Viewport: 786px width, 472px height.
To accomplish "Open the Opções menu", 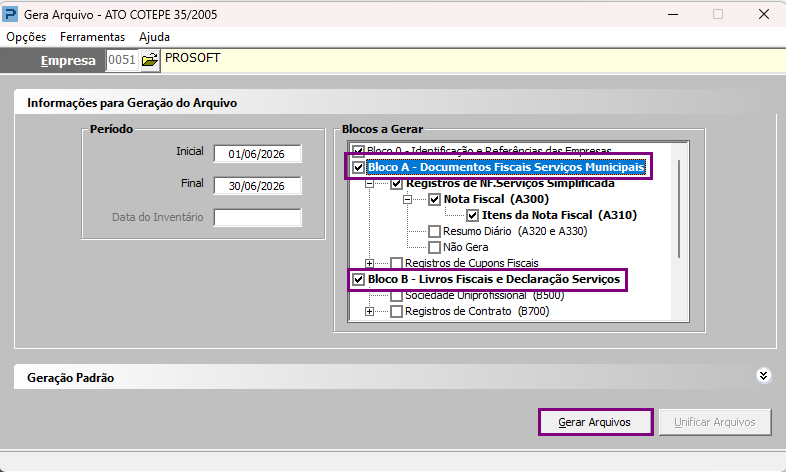I will [26, 37].
